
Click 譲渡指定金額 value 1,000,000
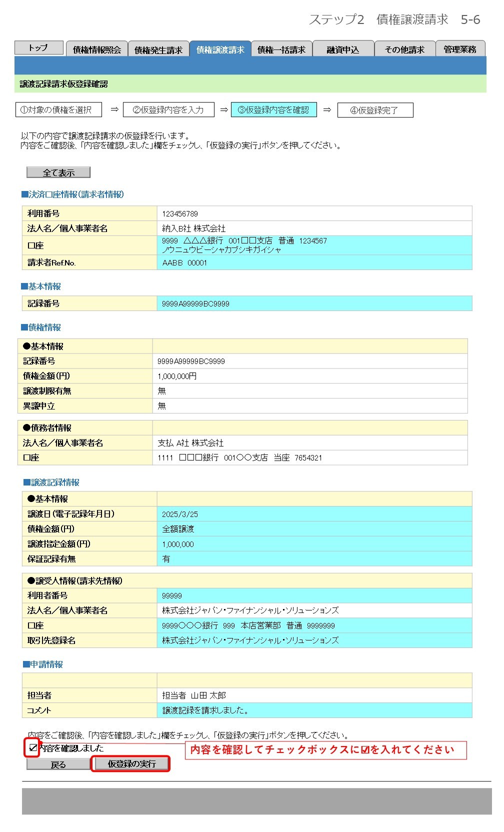pos(178,544)
